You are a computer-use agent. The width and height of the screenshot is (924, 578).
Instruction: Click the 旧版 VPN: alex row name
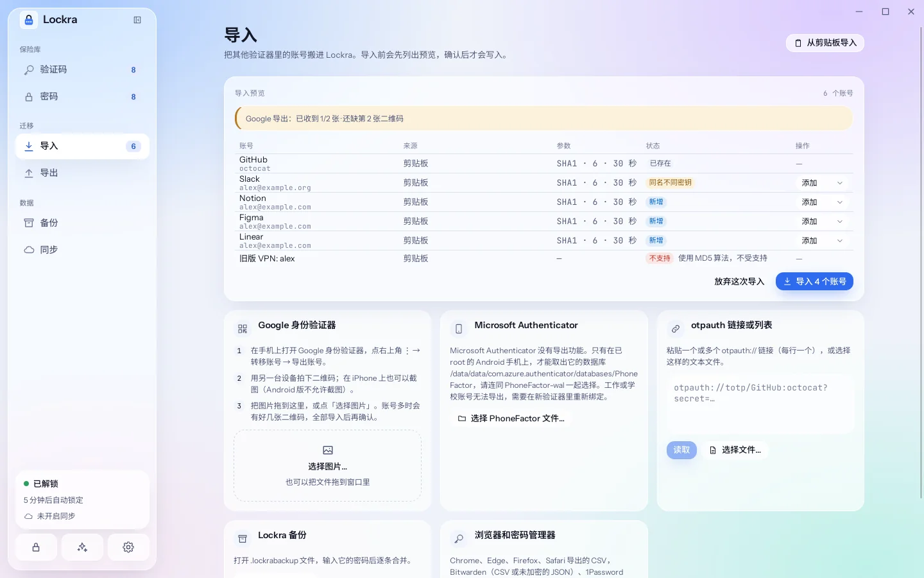[x=267, y=259]
